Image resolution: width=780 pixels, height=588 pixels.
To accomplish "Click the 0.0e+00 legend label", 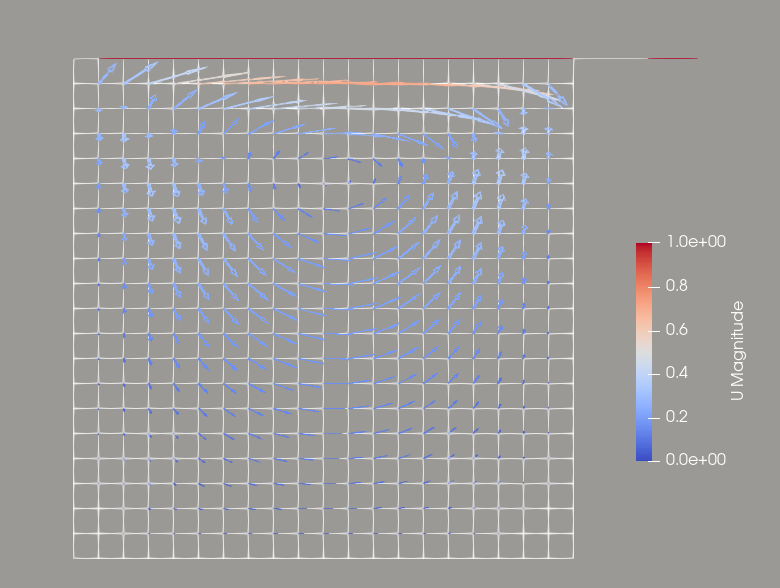I will 696,459.
